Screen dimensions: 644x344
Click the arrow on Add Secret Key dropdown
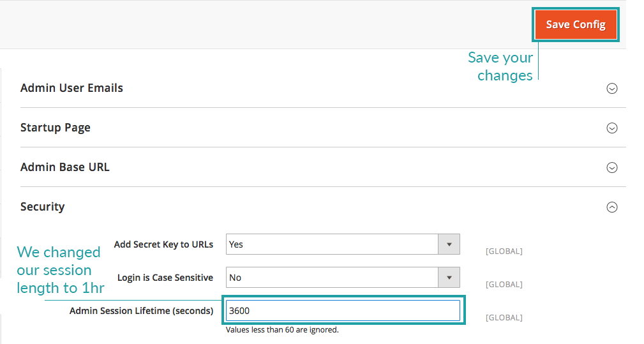click(x=449, y=244)
